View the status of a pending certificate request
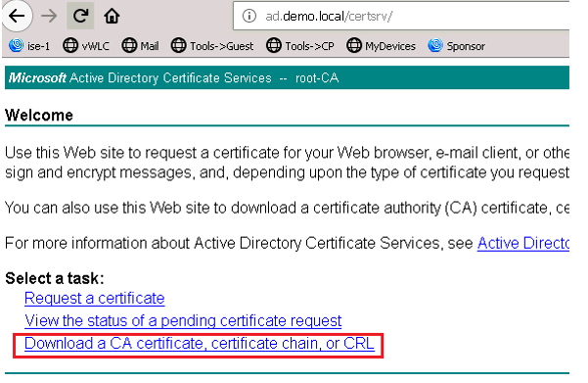This screenshot has height=383, width=588. click(183, 321)
